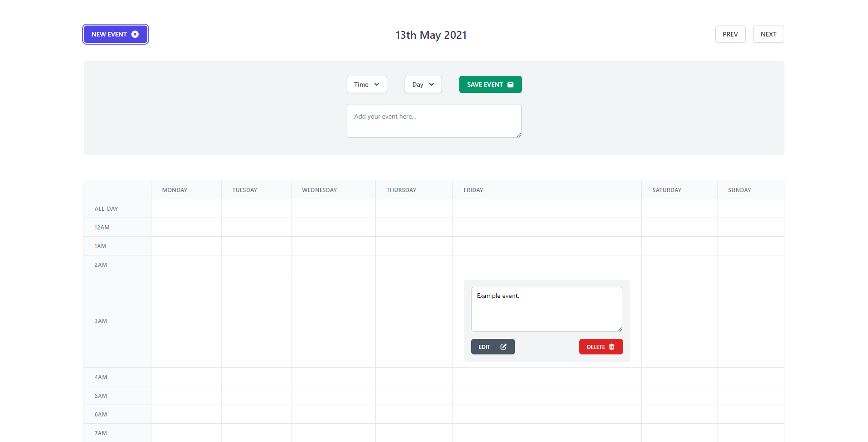The width and height of the screenshot is (868, 442).
Task: Navigate to the previous day with PREV
Action: 730,34
